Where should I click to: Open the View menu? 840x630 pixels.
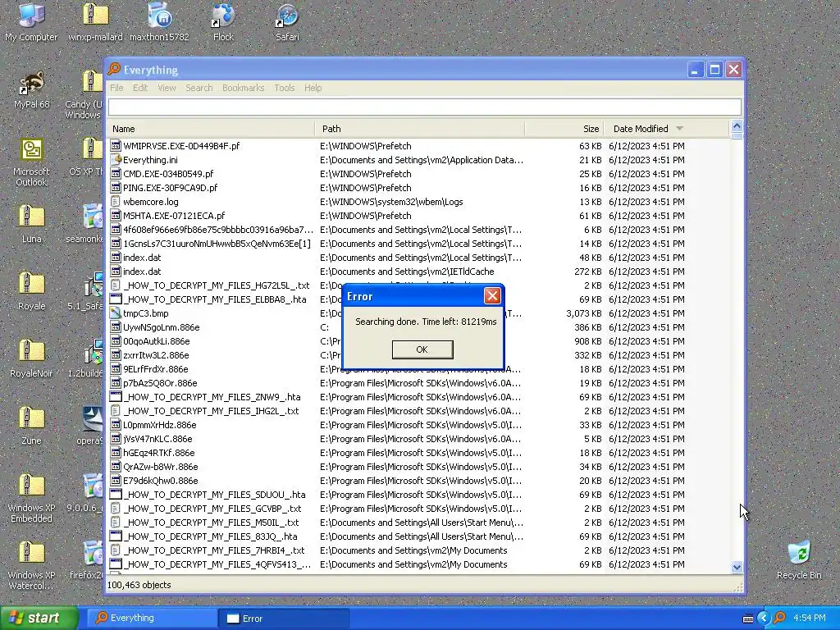pyautogui.click(x=167, y=88)
